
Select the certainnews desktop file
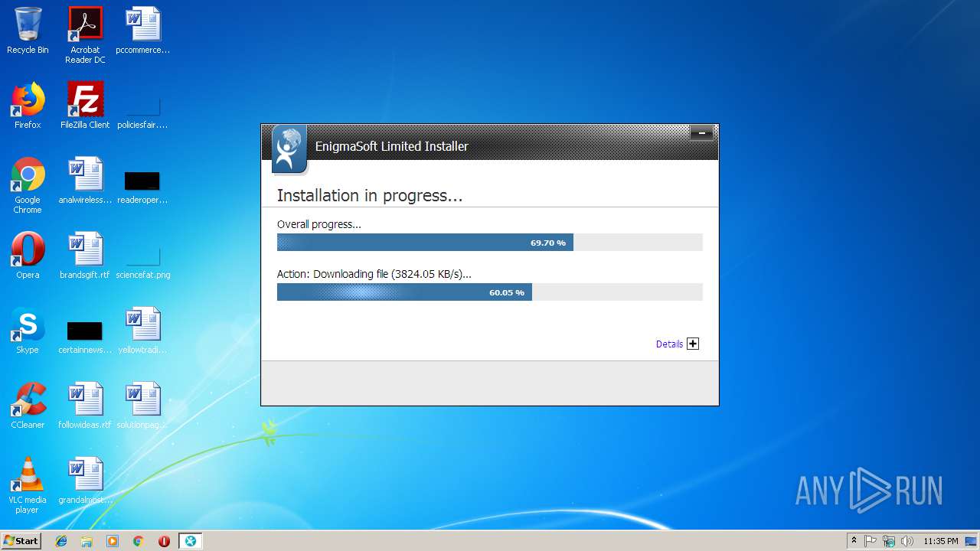85,337
